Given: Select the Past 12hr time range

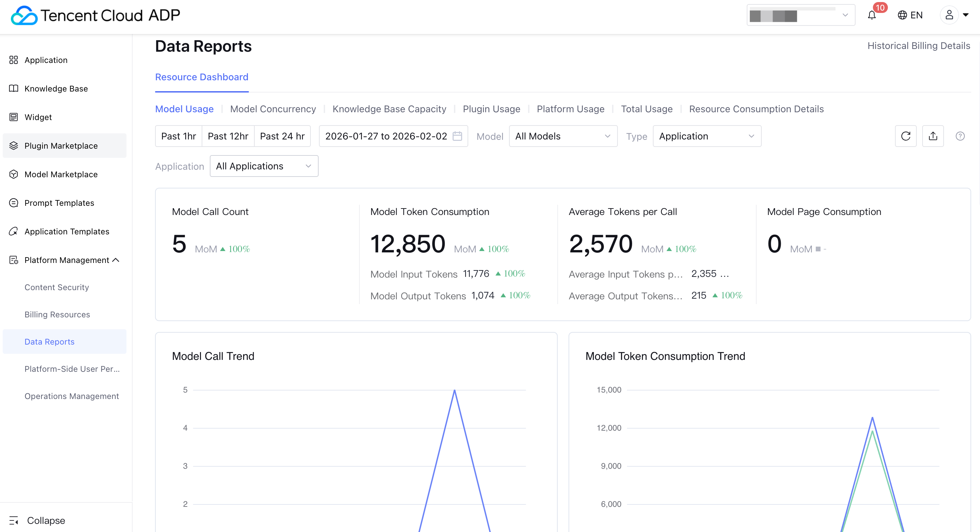Looking at the screenshot, I should pyautogui.click(x=228, y=136).
